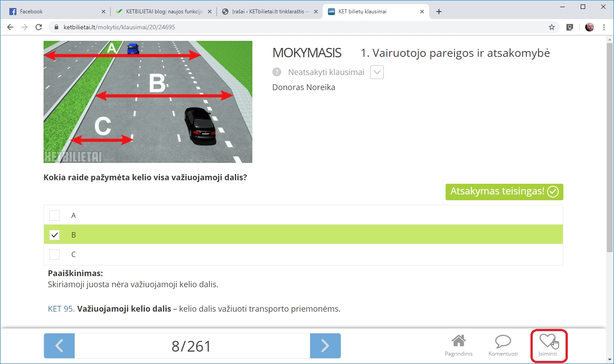Screen dimensions: 614x364
Task: Click the road diagram image
Action: pyautogui.click(x=148, y=102)
